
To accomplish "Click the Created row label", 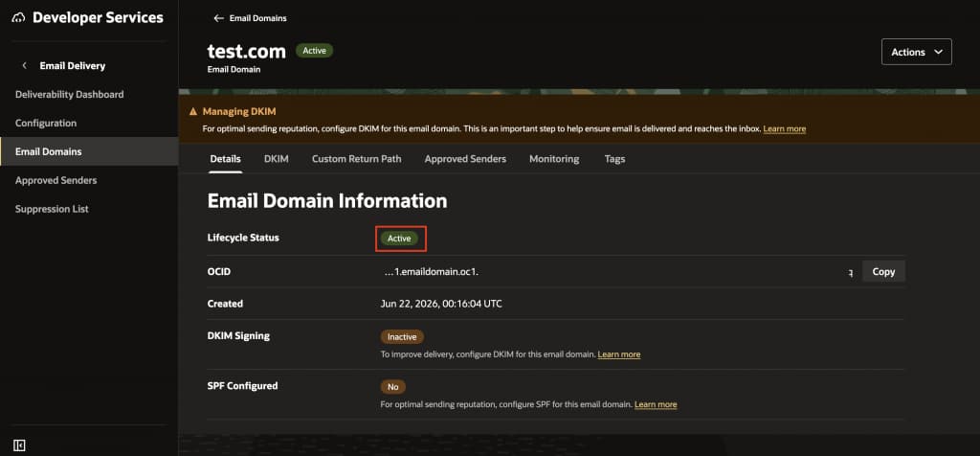I will (225, 304).
